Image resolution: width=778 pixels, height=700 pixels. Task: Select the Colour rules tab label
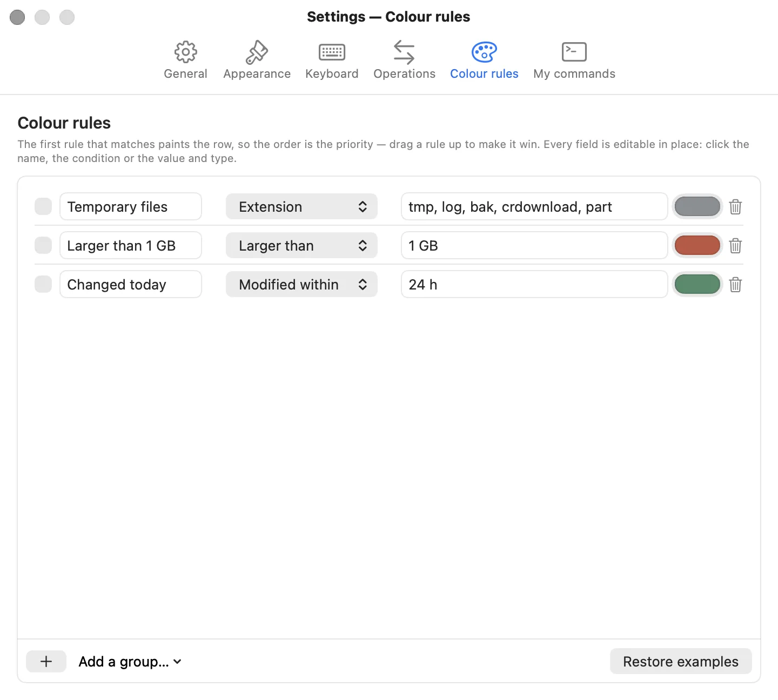point(484,74)
